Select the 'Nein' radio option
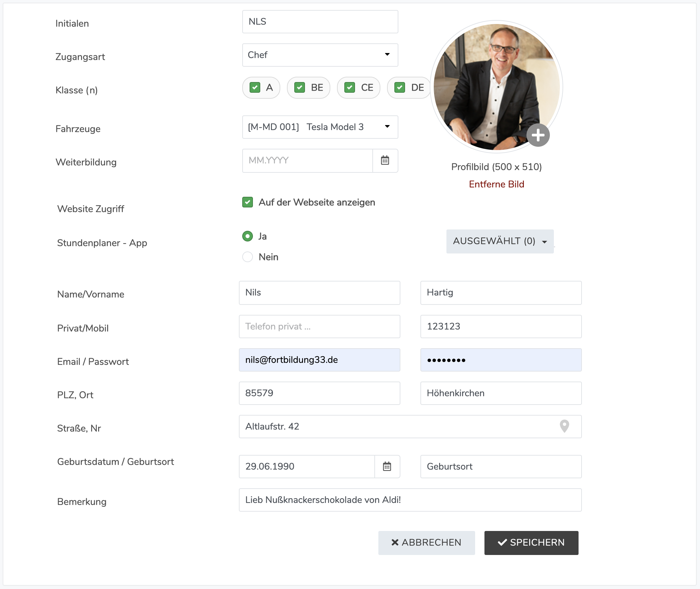Viewport: 700px width, 589px height. click(x=248, y=257)
